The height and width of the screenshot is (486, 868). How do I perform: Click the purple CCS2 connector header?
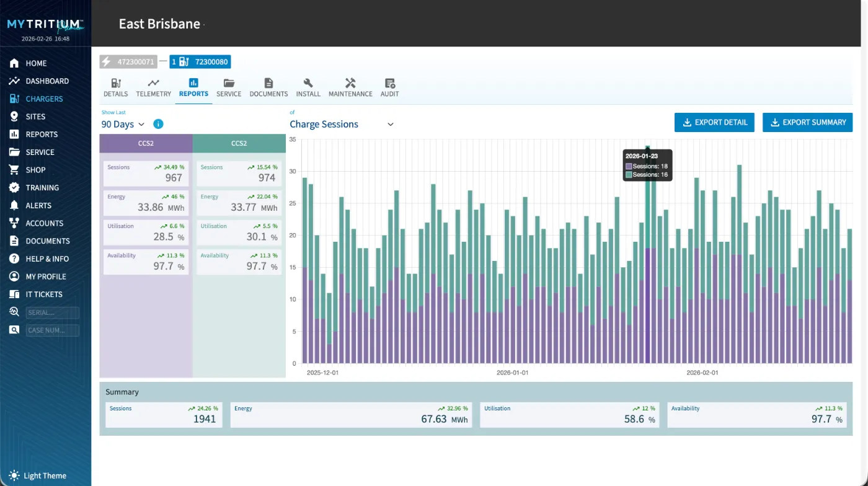pos(146,143)
